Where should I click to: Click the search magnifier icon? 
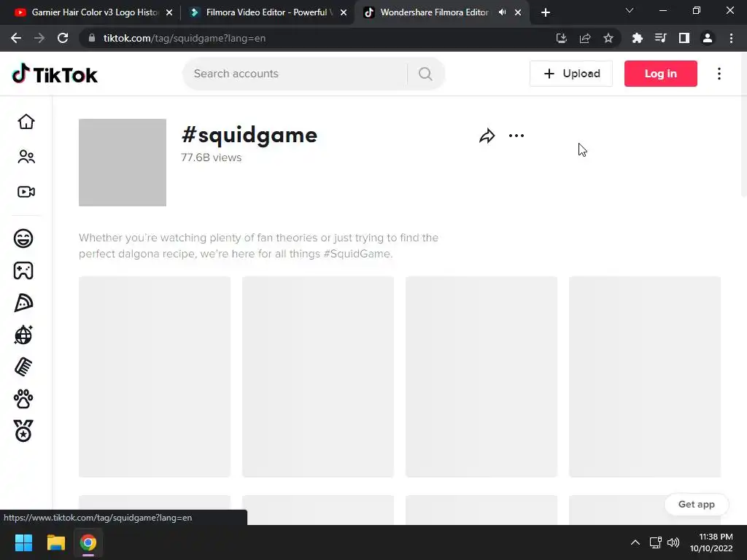[x=425, y=74]
